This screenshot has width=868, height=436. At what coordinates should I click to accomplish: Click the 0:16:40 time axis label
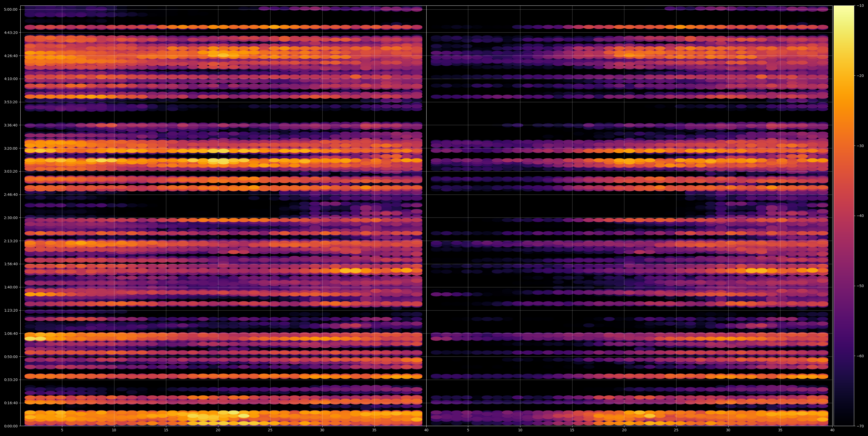(x=10, y=403)
